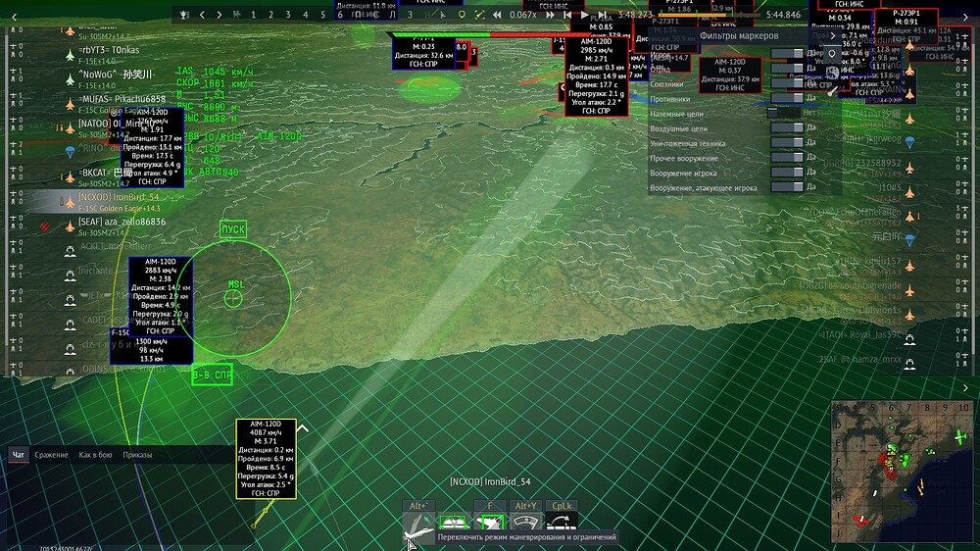
Task: Click the 0.067x playback speed value
Action: coord(523,15)
